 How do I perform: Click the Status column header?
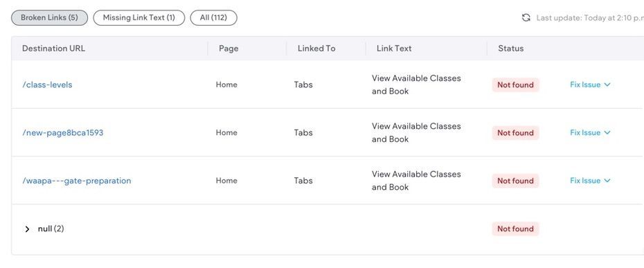[510, 48]
